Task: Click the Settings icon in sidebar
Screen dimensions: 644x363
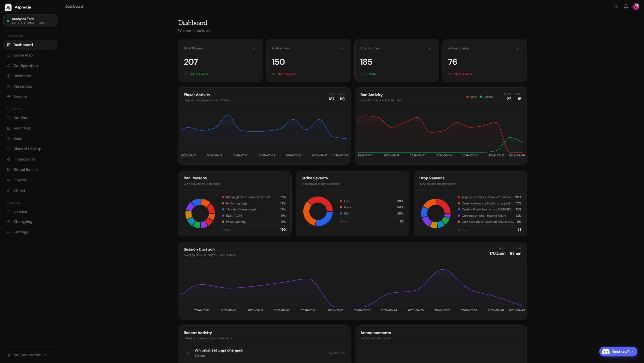Action: (x=8, y=232)
